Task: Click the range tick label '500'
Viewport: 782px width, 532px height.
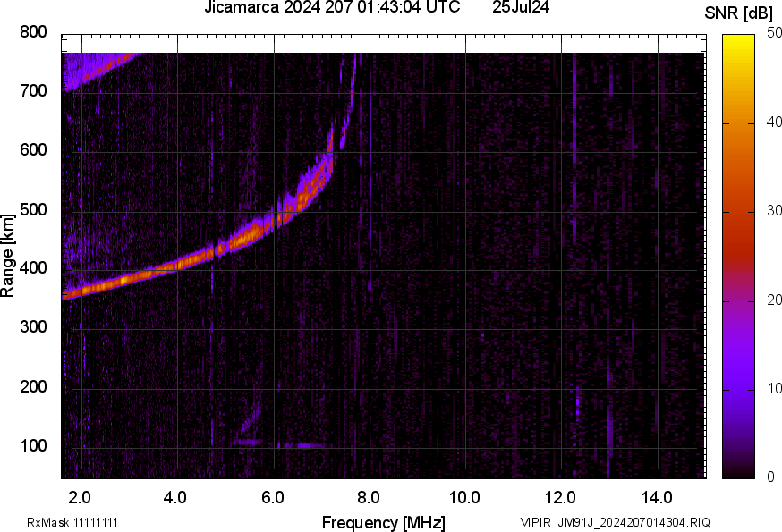Action: 33,209
